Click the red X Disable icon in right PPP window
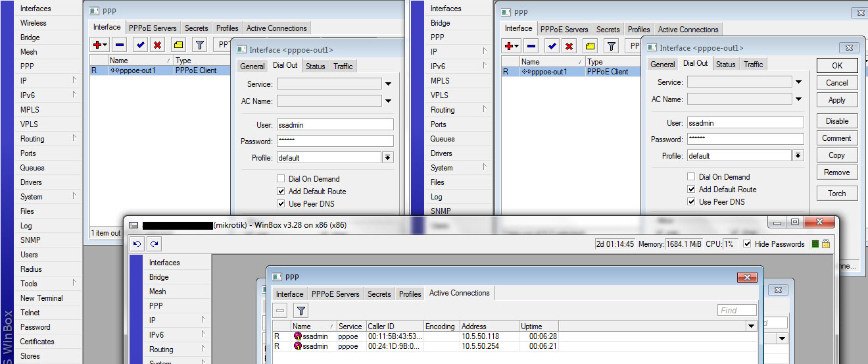 (x=569, y=46)
